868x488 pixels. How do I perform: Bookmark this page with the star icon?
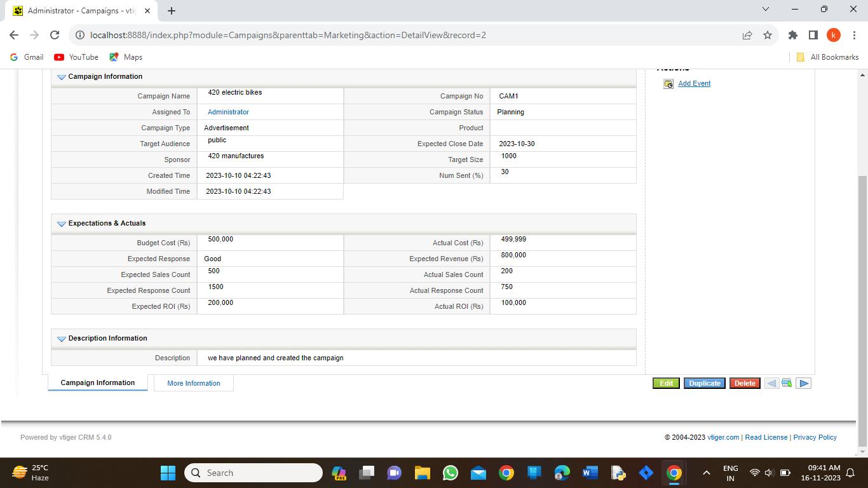pos(767,35)
